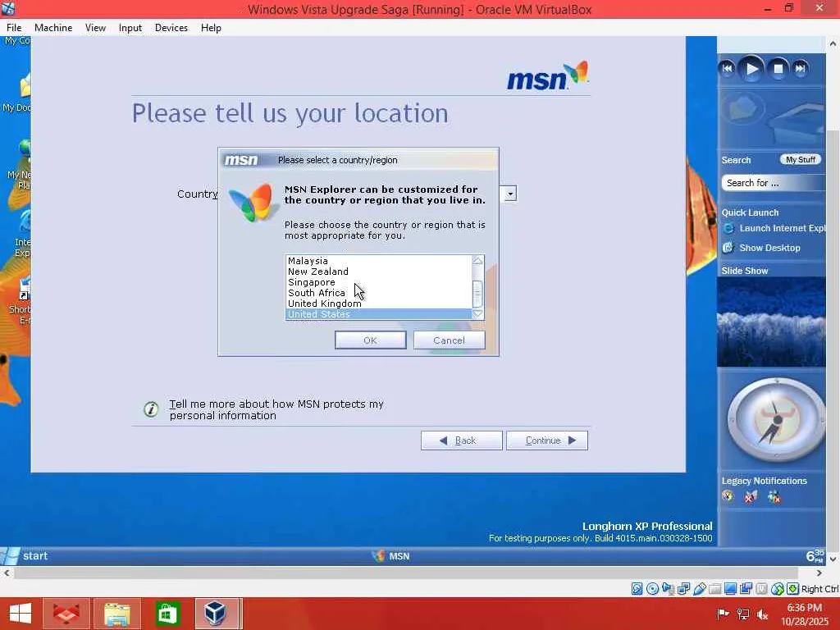The height and width of the screenshot is (630, 840).
Task: Click VirtualBox CPU virtualization indicator
Action: [x=761, y=589]
